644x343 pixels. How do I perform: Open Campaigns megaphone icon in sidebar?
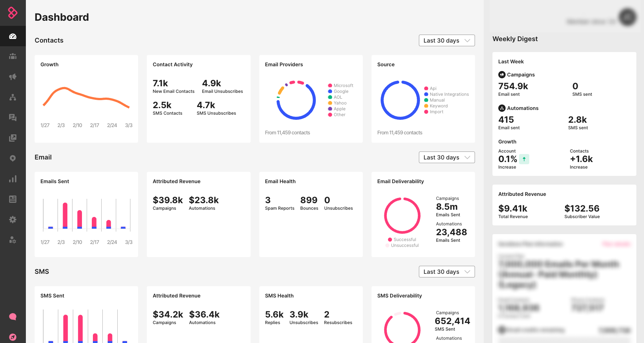point(13,76)
